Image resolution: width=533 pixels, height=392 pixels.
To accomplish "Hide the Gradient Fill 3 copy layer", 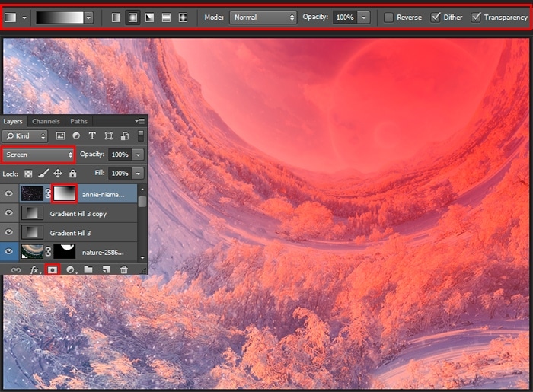I will coord(9,213).
